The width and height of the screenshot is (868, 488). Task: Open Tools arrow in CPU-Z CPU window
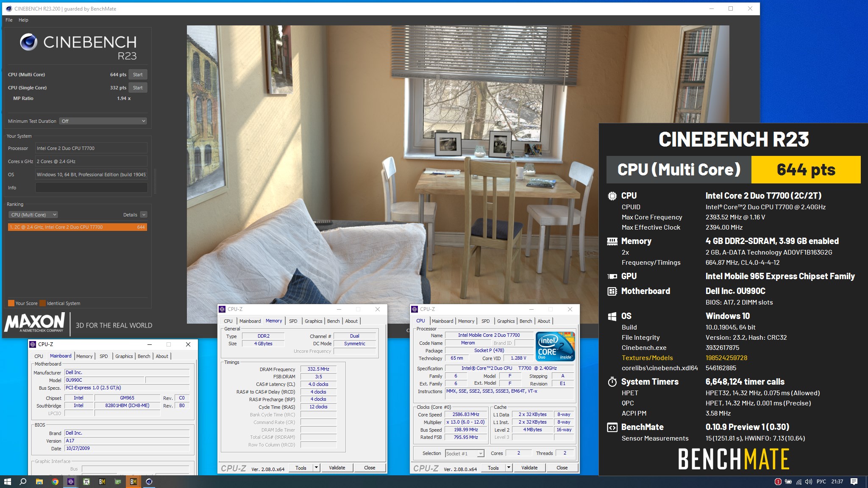pyautogui.click(x=508, y=468)
